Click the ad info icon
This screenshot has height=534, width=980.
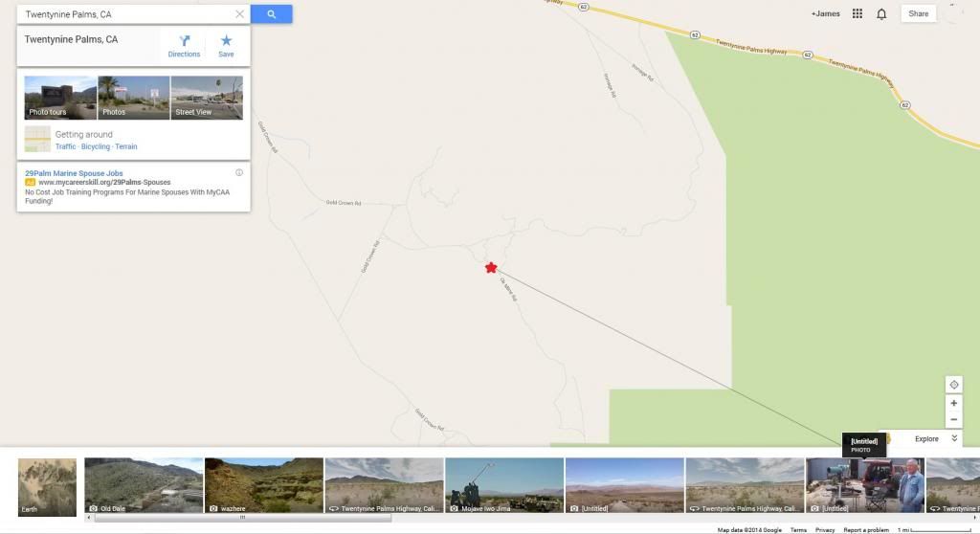(x=238, y=172)
